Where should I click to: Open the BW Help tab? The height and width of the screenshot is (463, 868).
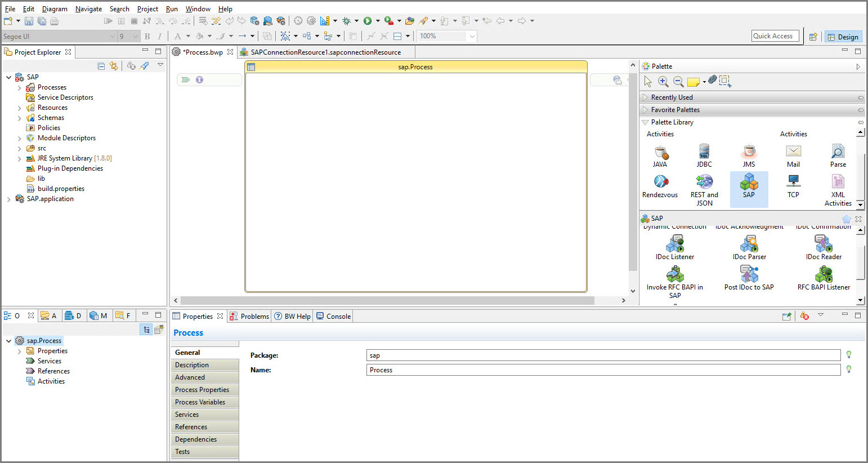click(292, 317)
